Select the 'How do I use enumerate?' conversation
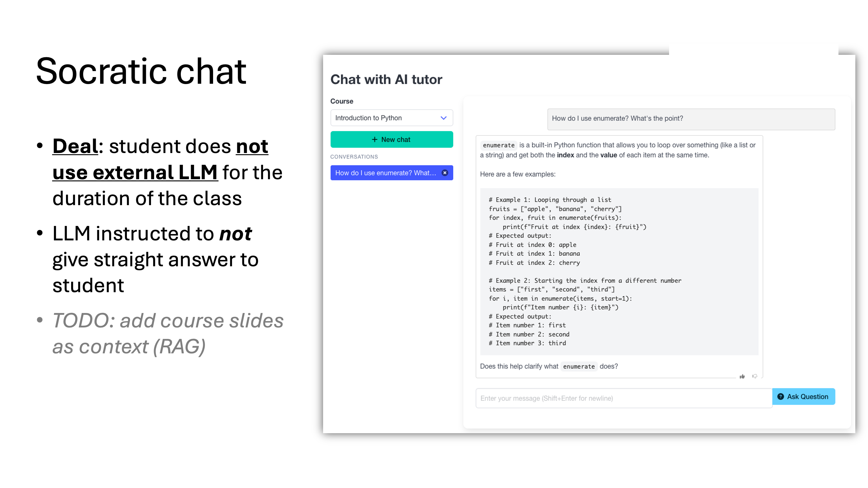The width and height of the screenshot is (868, 488). pos(385,173)
